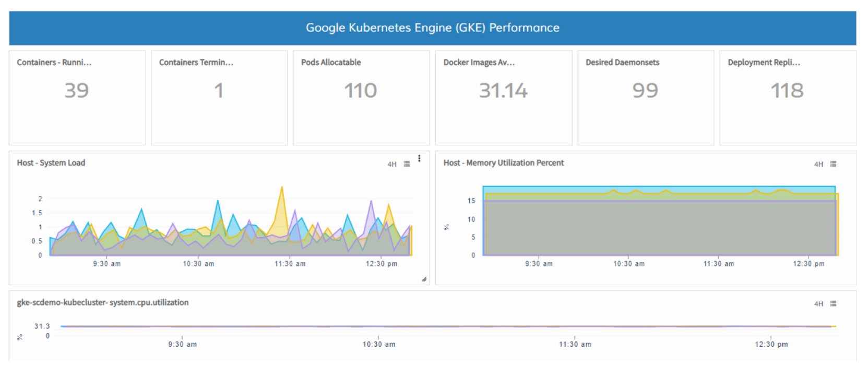Open legend list icon in system.cpu.utilization panel
Screen dimensions: 868x368
(x=833, y=303)
